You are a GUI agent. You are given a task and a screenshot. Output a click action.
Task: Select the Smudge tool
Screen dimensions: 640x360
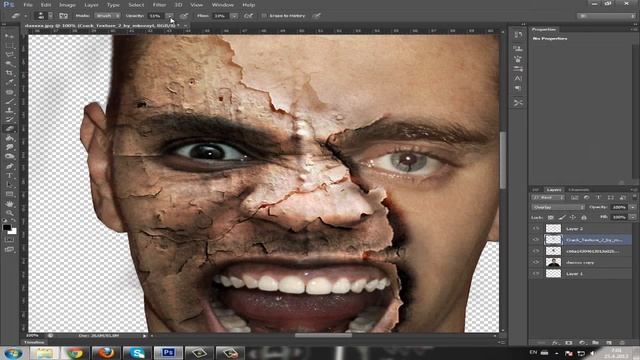(x=9, y=147)
